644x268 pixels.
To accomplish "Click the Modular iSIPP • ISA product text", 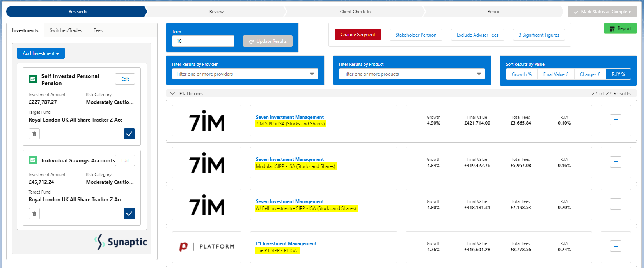I will tap(295, 166).
